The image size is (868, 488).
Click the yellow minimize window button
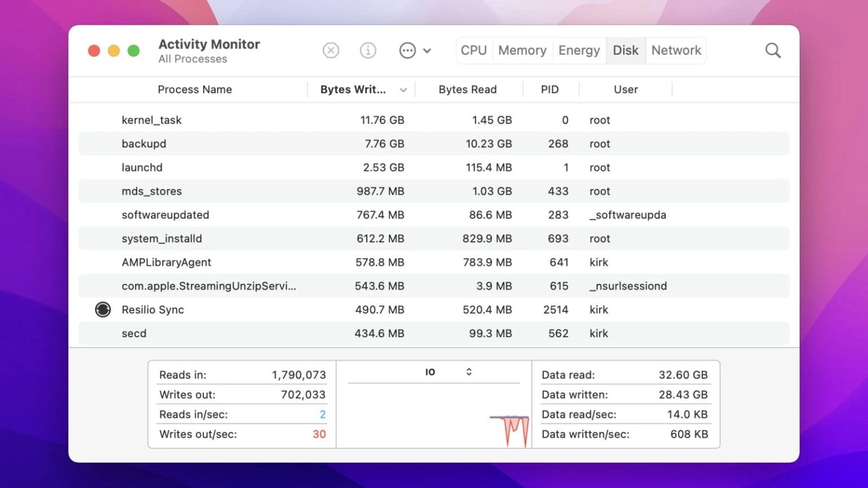click(114, 51)
